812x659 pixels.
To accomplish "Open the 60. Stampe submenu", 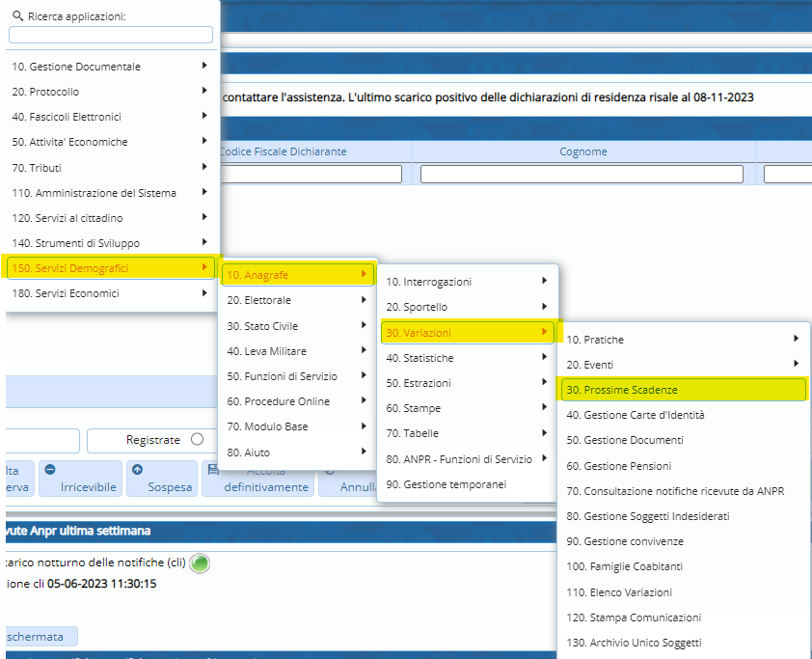I will point(468,408).
